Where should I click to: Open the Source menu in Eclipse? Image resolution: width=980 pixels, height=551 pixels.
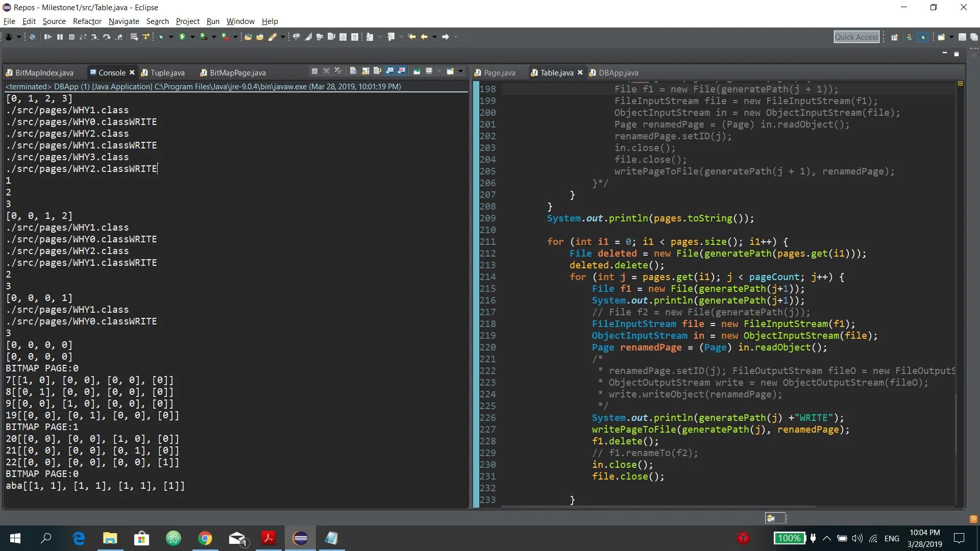[55, 21]
